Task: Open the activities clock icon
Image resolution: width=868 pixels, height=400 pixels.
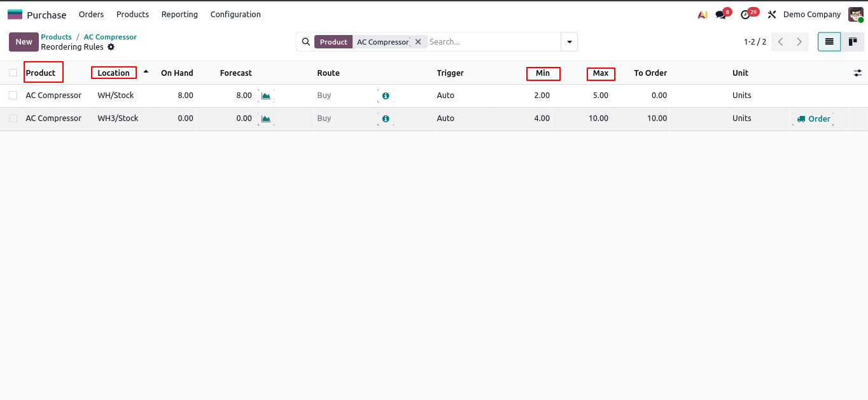Action: coord(746,15)
